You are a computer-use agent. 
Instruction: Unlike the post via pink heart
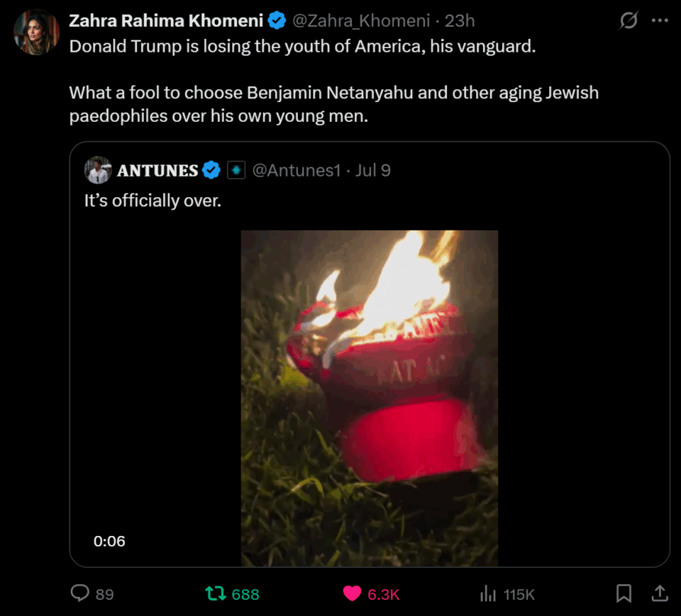[x=352, y=593]
